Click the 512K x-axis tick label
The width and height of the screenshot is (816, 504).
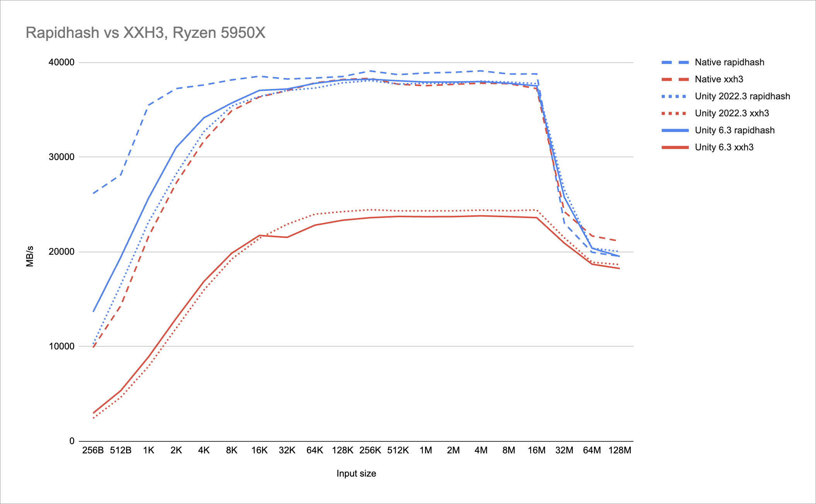click(398, 450)
